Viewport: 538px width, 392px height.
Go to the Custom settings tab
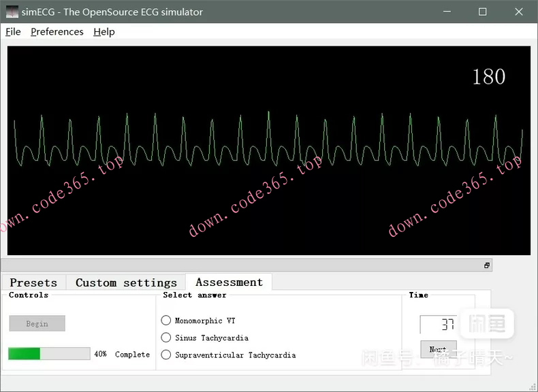click(x=126, y=282)
